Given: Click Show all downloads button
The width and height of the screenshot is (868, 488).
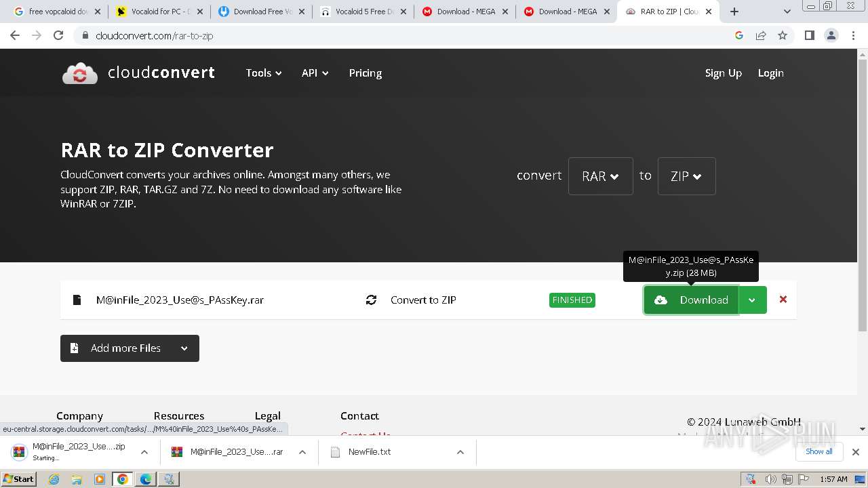Looking at the screenshot, I should point(818,451).
